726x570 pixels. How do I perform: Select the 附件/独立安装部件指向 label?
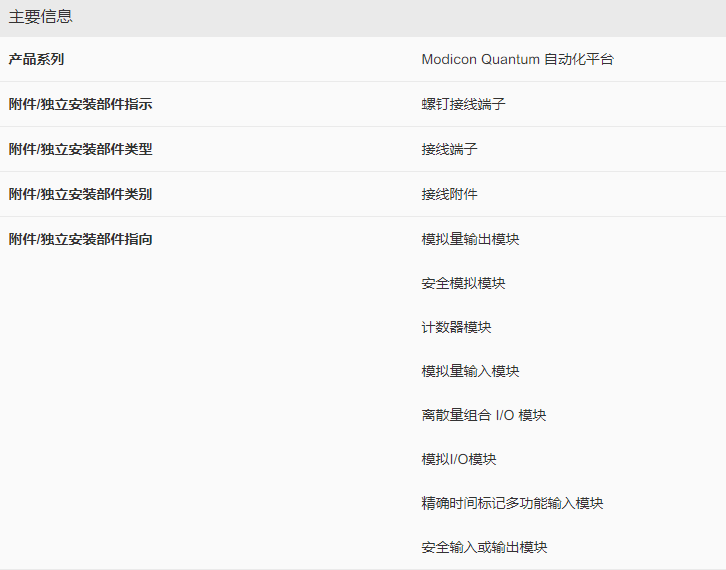coord(80,239)
